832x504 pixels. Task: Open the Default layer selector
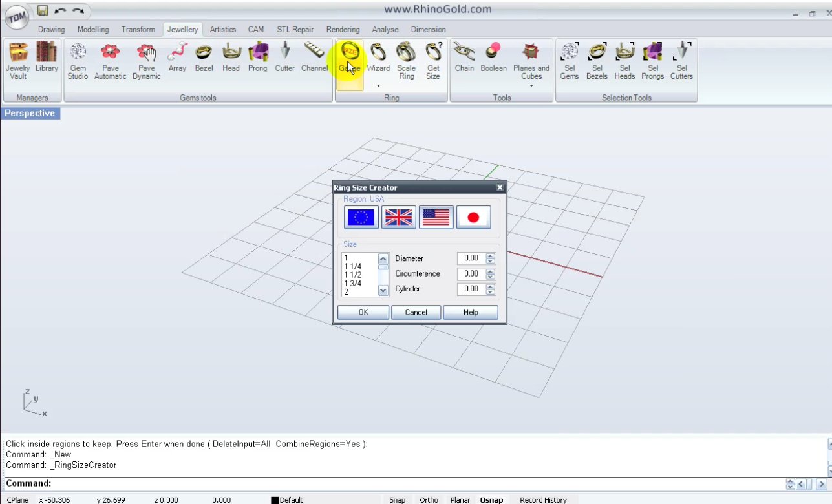287,499
